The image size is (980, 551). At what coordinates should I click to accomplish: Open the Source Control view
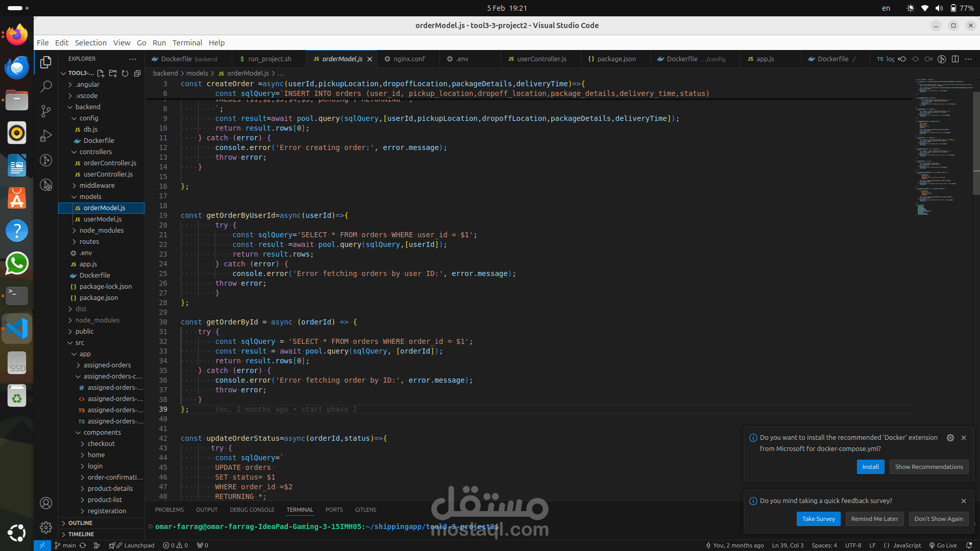point(46,111)
